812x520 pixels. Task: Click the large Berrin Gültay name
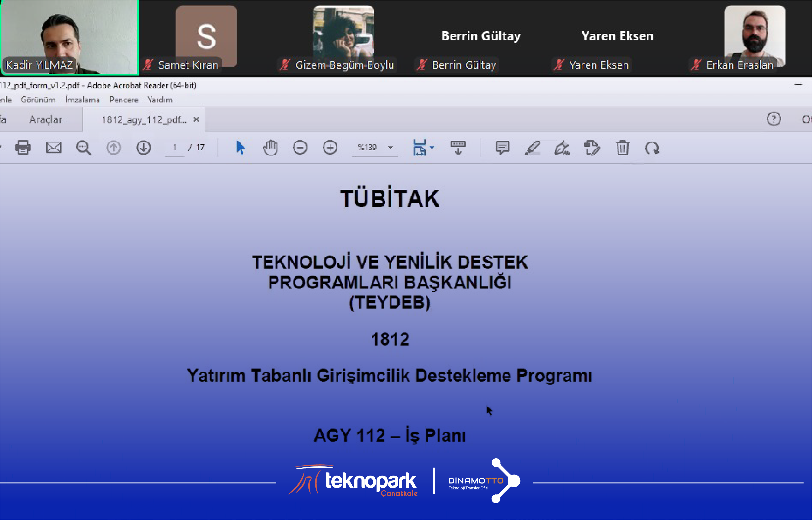pos(481,36)
